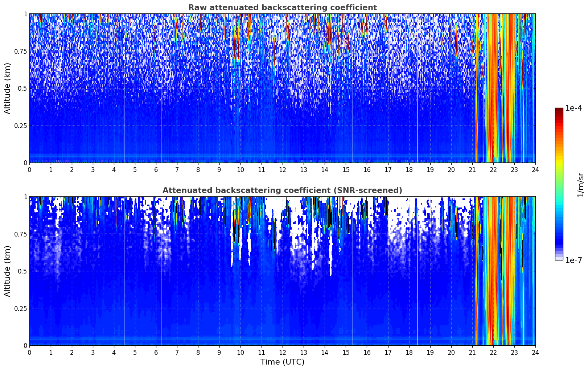Click hour 12 tick under top plot
Screen dimensions: 588x370
point(283,169)
